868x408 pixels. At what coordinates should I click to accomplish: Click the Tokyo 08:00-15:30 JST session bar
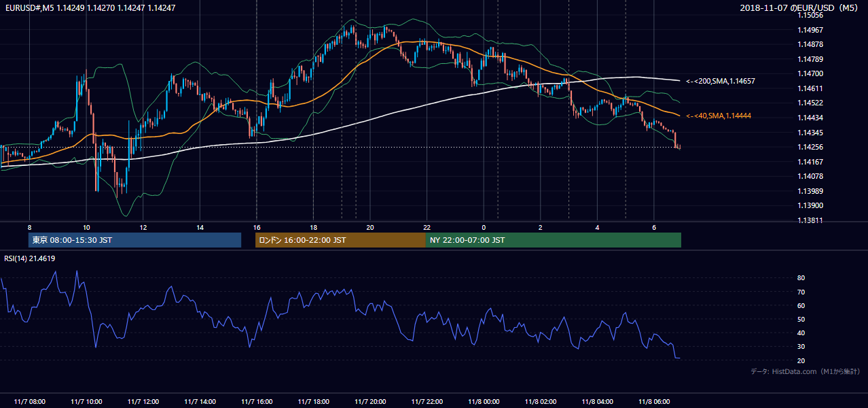coord(134,240)
